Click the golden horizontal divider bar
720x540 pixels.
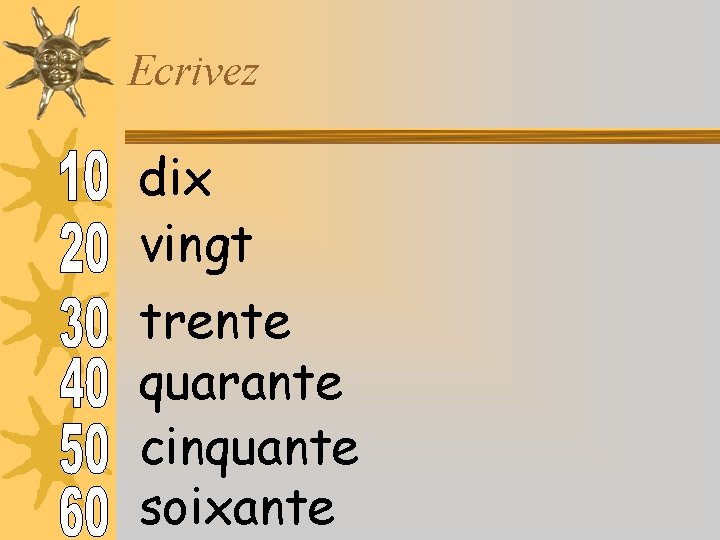422,136
